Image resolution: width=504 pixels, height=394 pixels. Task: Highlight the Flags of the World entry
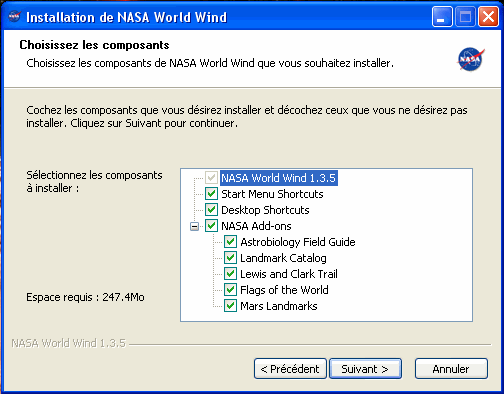[284, 290]
